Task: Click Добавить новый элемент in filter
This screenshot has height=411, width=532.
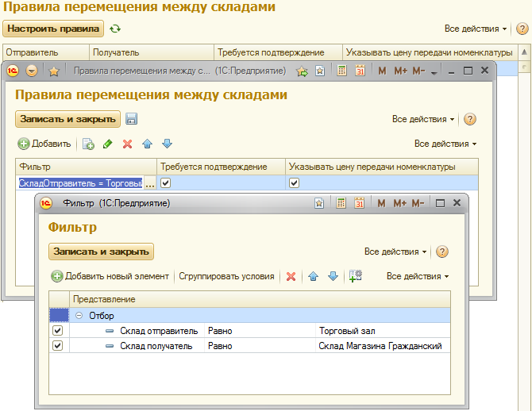Action: [110, 276]
